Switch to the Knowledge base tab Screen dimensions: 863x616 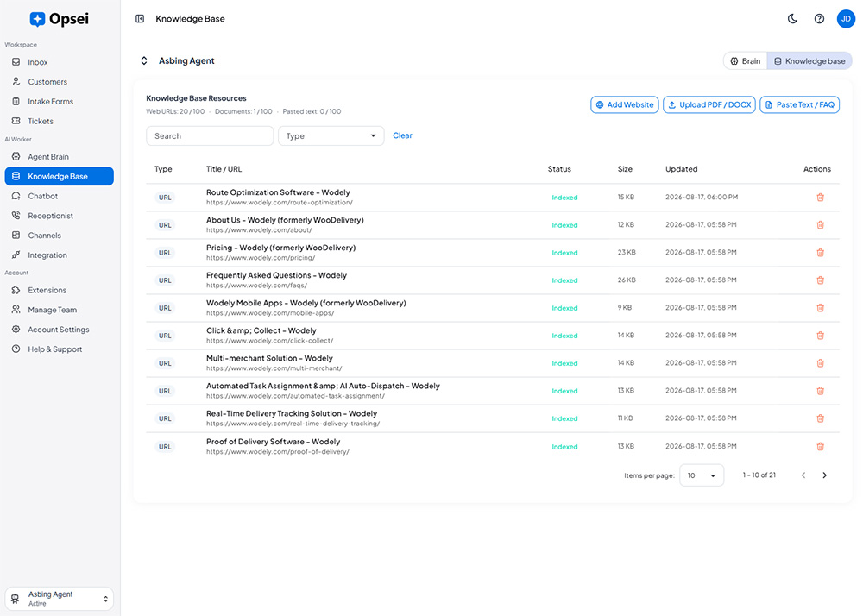click(809, 61)
